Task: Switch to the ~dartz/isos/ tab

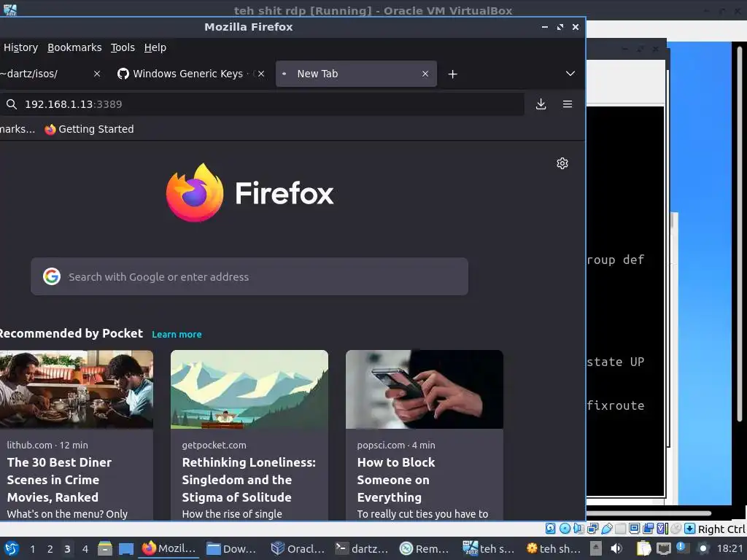Action: [x=50, y=74]
